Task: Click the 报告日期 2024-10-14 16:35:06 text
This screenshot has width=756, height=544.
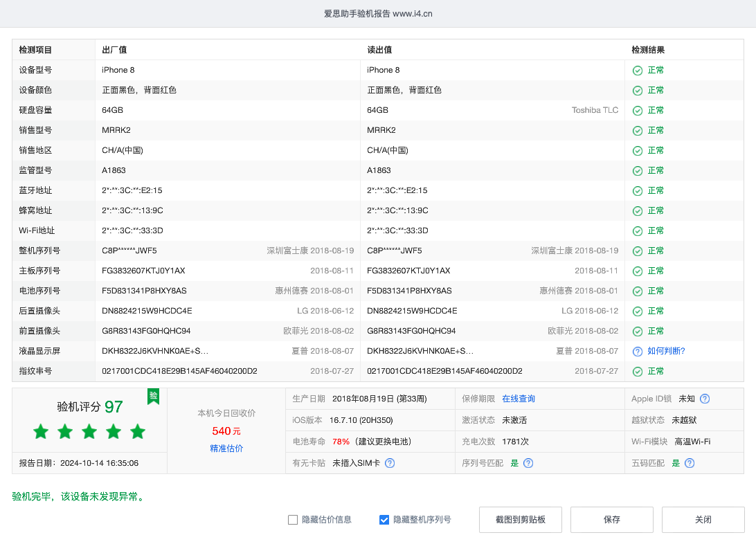Action: point(79,463)
